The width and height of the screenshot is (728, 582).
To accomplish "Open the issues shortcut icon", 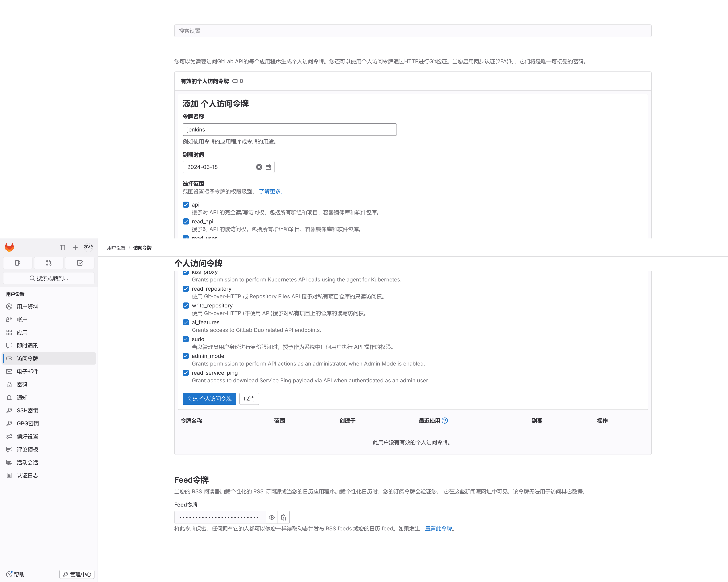I will pyautogui.click(x=18, y=263).
